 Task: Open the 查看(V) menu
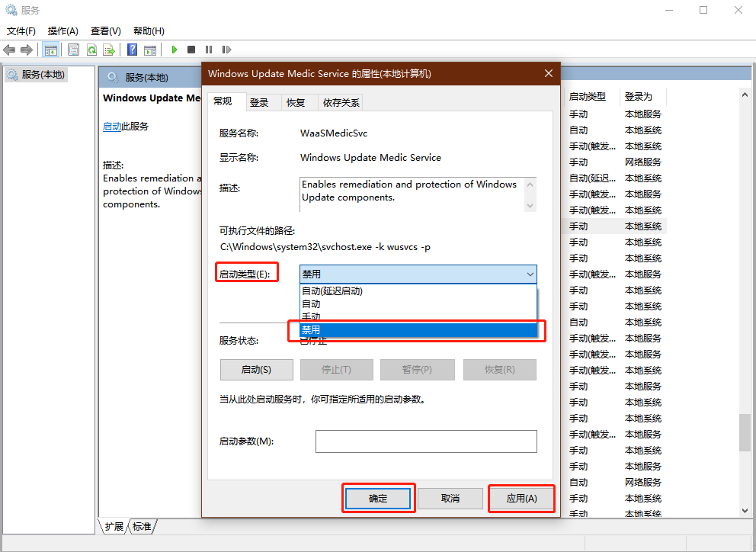click(105, 30)
